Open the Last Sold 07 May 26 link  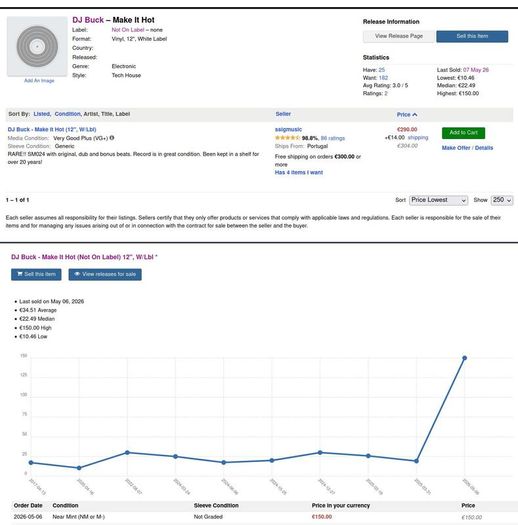click(476, 70)
